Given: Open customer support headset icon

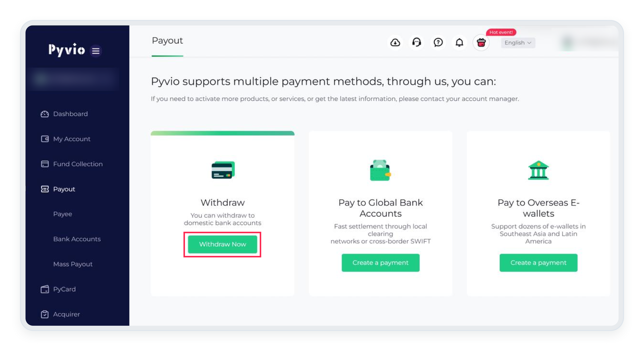Looking at the screenshot, I should tap(417, 42).
